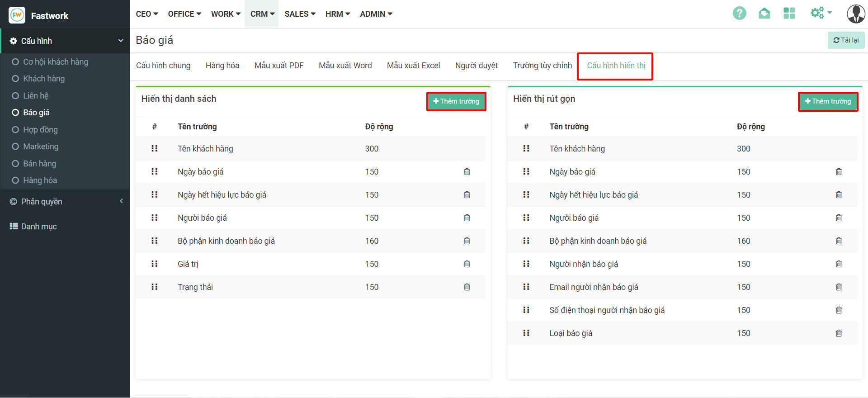
Task: Click the user profile avatar
Action: coord(855,14)
